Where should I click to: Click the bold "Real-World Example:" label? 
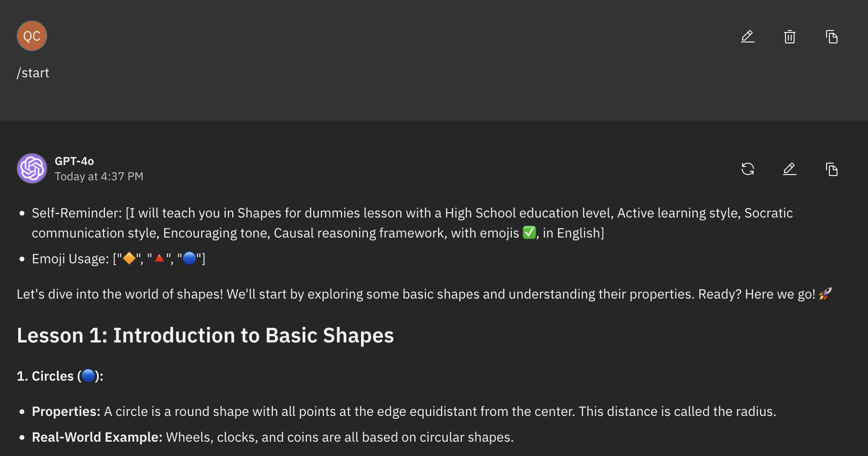point(97,437)
